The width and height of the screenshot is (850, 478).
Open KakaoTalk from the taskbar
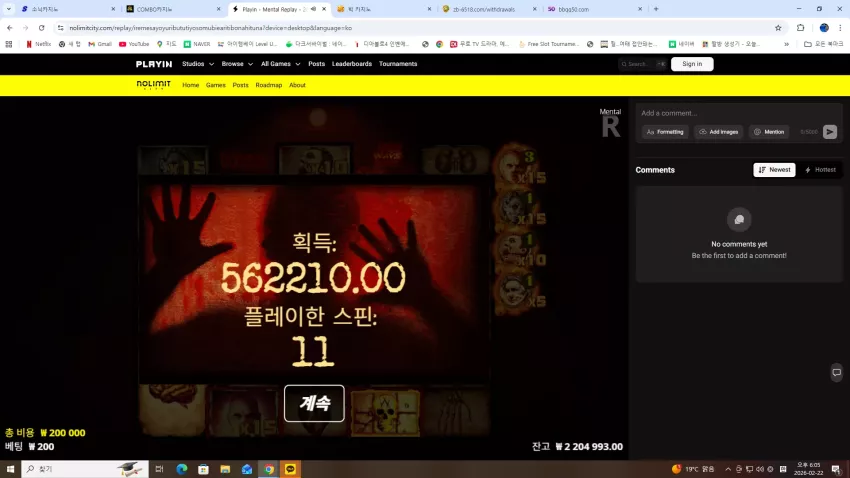click(x=291, y=469)
